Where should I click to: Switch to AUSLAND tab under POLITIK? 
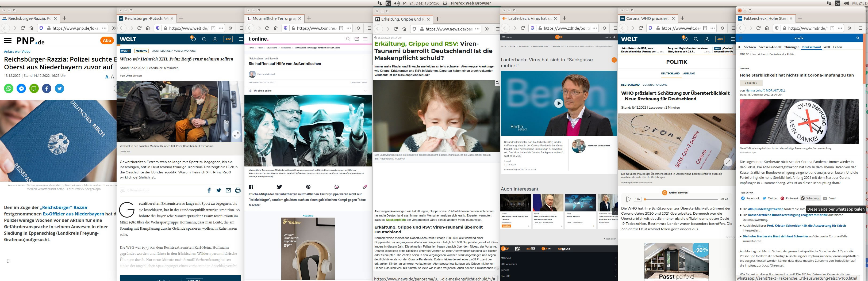[689, 73]
